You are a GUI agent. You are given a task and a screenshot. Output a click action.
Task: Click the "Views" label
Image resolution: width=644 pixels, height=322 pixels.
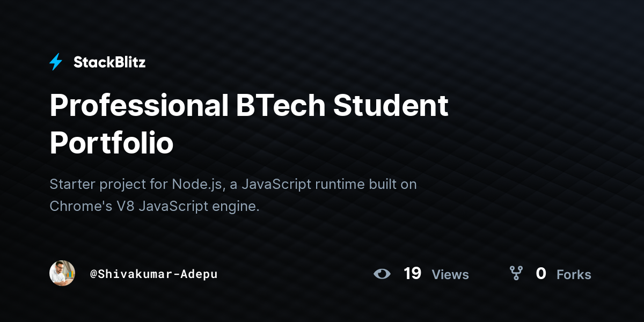pyautogui.click(x=450, y=275)
